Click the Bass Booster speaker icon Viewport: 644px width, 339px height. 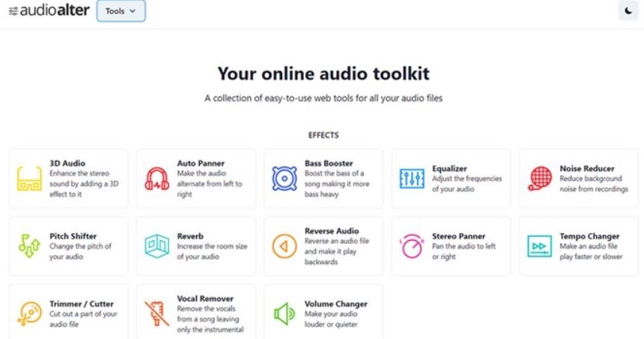[284, 179]
